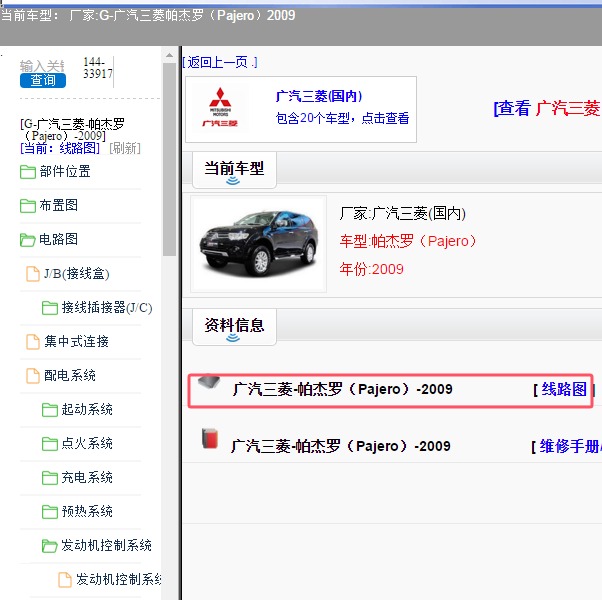Open the 查看 广汽三菱 link on the right

click(x=547, y=108)
